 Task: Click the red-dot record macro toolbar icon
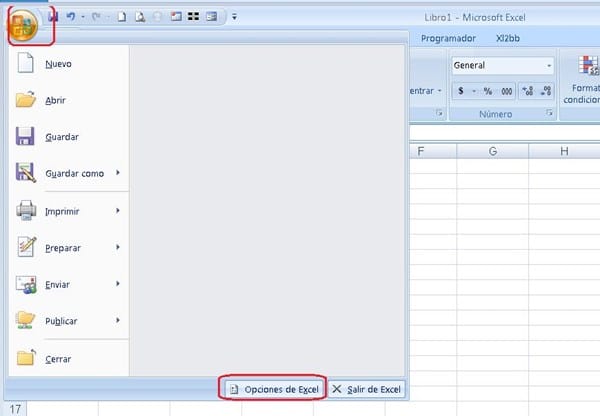point(176,16)
